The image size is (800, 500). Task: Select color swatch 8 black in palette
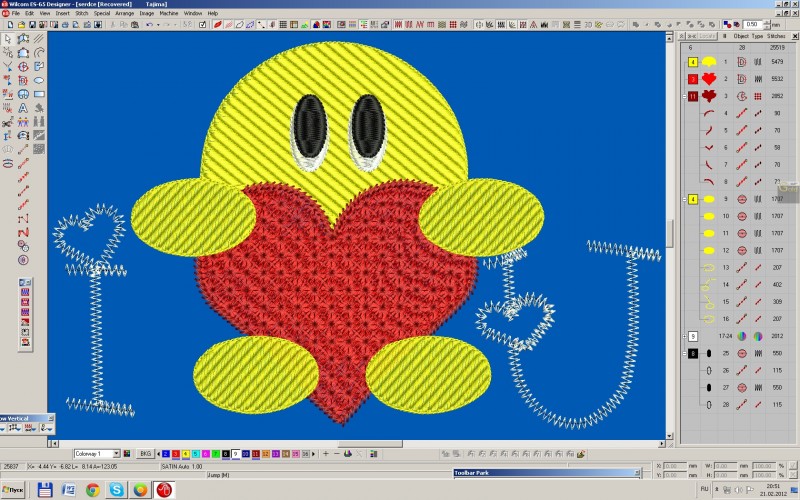pos(226,454)
